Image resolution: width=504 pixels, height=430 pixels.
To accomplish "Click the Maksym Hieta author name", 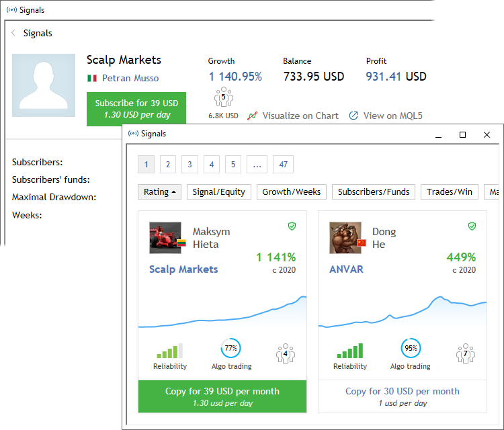I will (x=211, y=238).
